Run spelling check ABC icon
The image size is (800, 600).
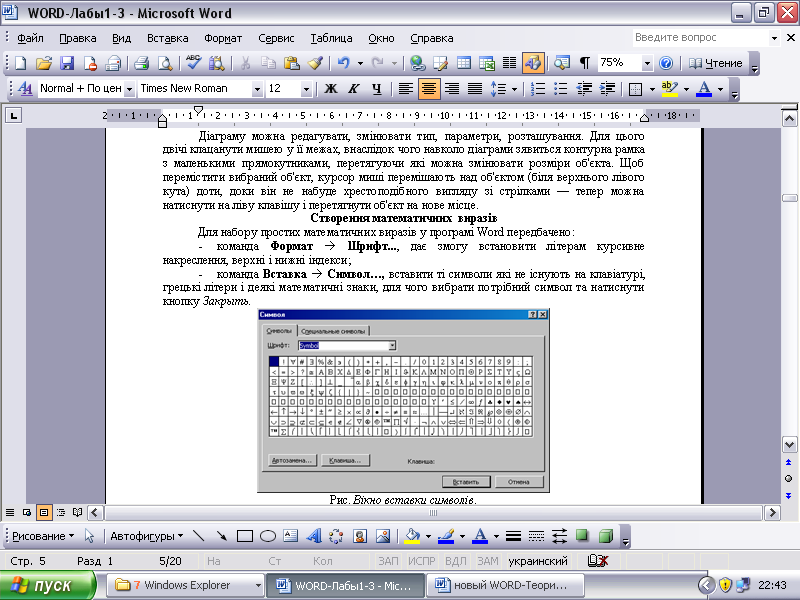point(193,63)
